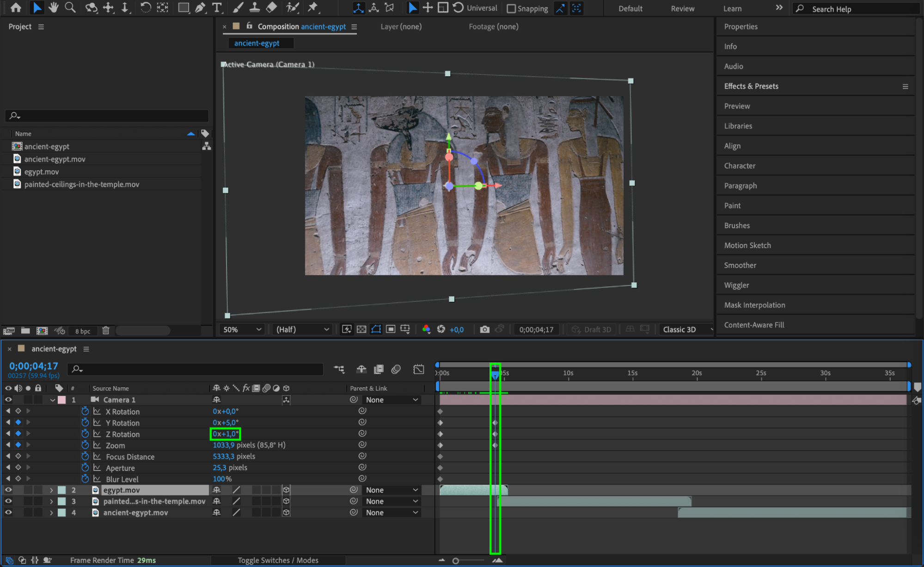
Task: Expand the ancient-egypt.mov layer properties
Action: (51, 512)
